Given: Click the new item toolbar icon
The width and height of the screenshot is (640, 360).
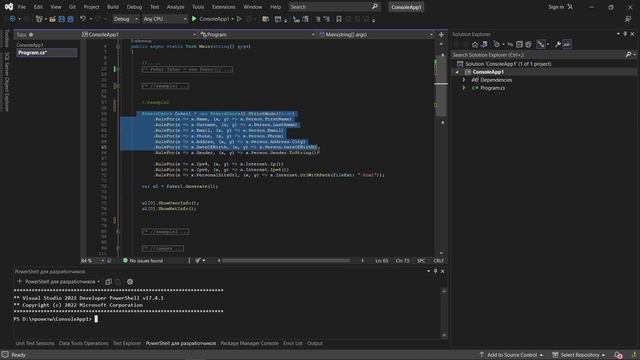Looking at the screenshot, I should click(x=39, y=19).
